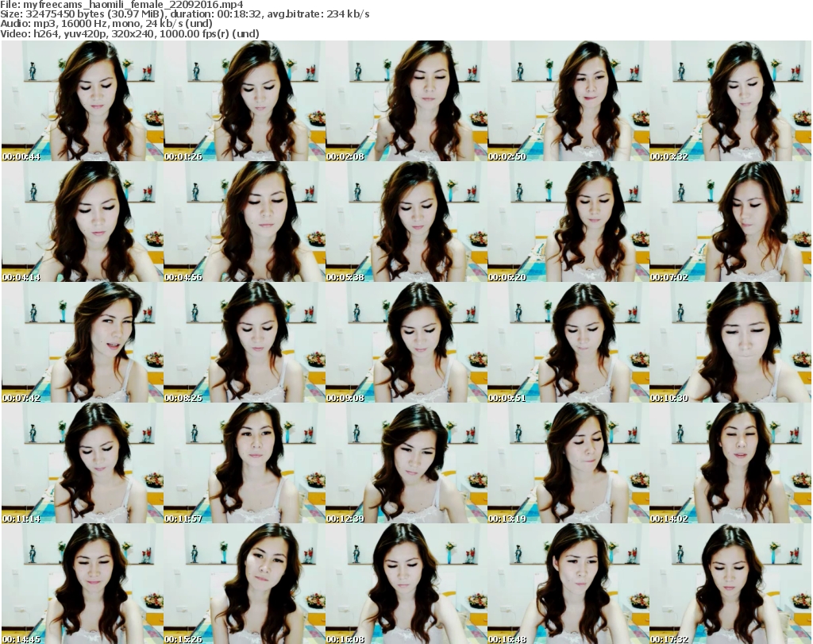Viewport: 813px width, 644px height.
Task: Select the frame stamped 00:08:25
Action: [245, 343]
